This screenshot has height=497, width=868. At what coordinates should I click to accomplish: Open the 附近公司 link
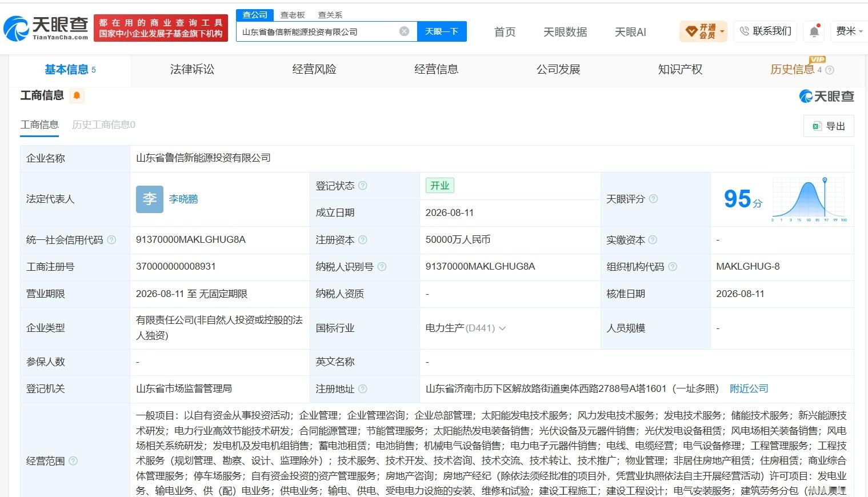click(x=749, y=388)
